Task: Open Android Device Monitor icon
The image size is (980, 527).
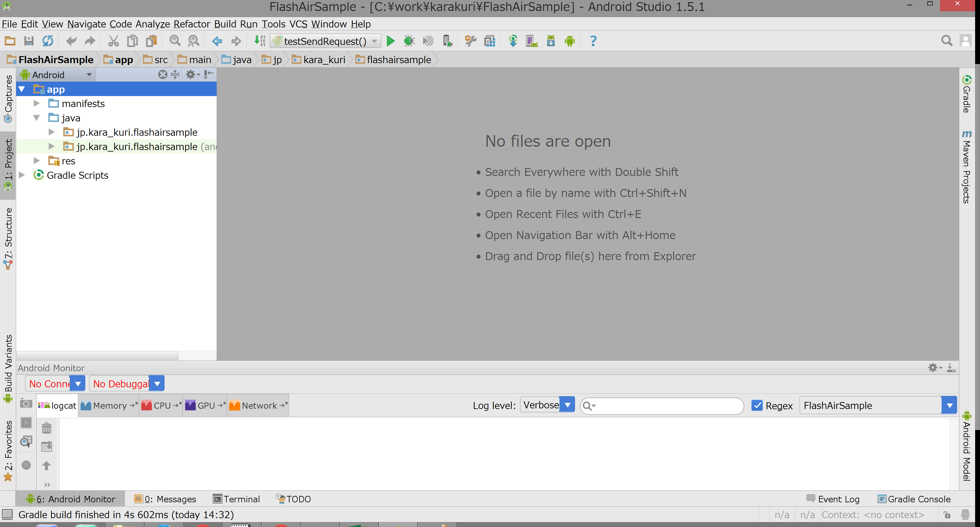Action: 570,41
